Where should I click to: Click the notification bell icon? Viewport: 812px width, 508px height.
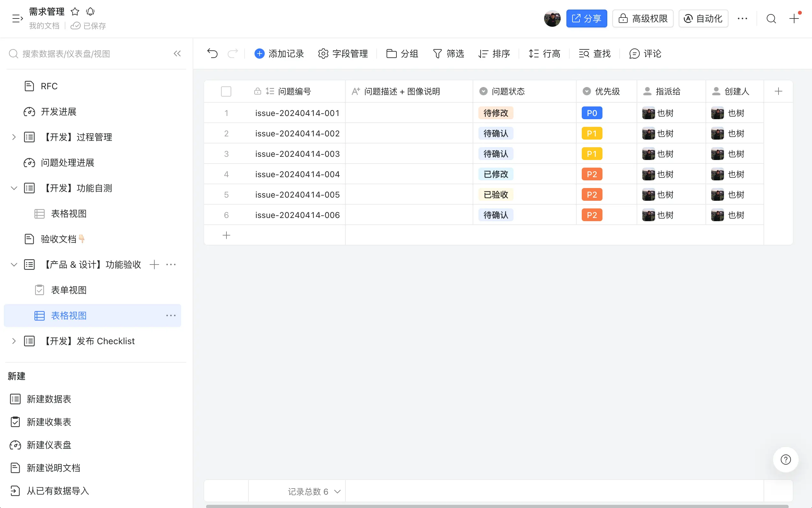(90, 12)
